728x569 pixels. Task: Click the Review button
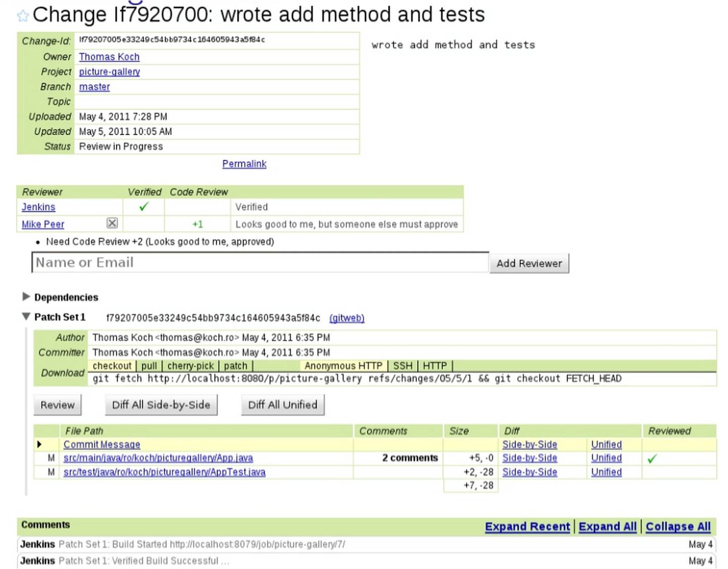pyautogui.click(x=57, y=405)
